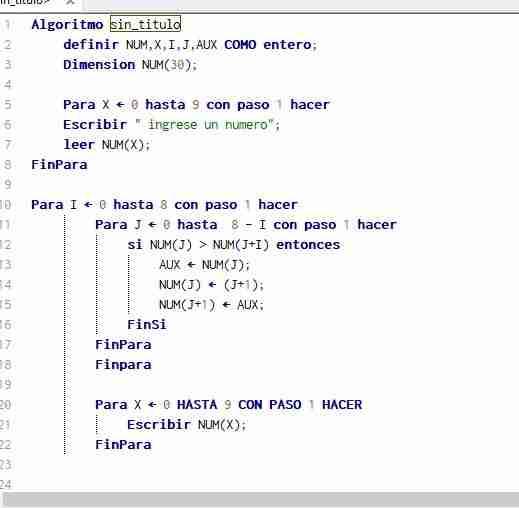Click the horizontal scrollbar at the bottom
Screen dimensions: 519x508
[259, 500]
